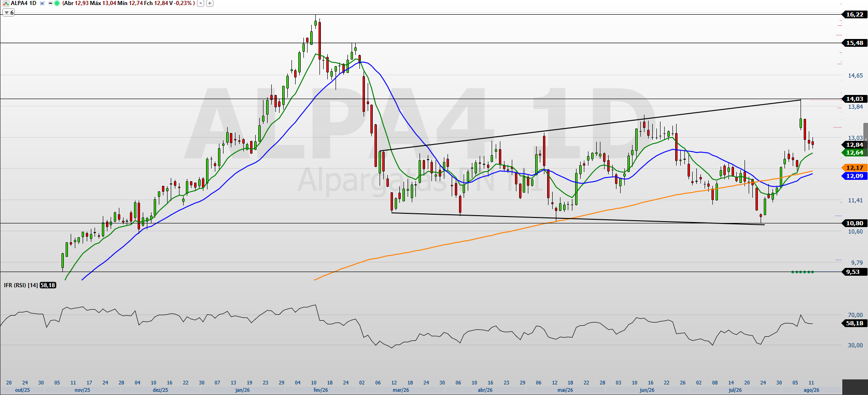Image resolution: width=868 pixels, height=395 pixels.
Task: Click the 10,60 price axis label
Action: coord(855,231)
